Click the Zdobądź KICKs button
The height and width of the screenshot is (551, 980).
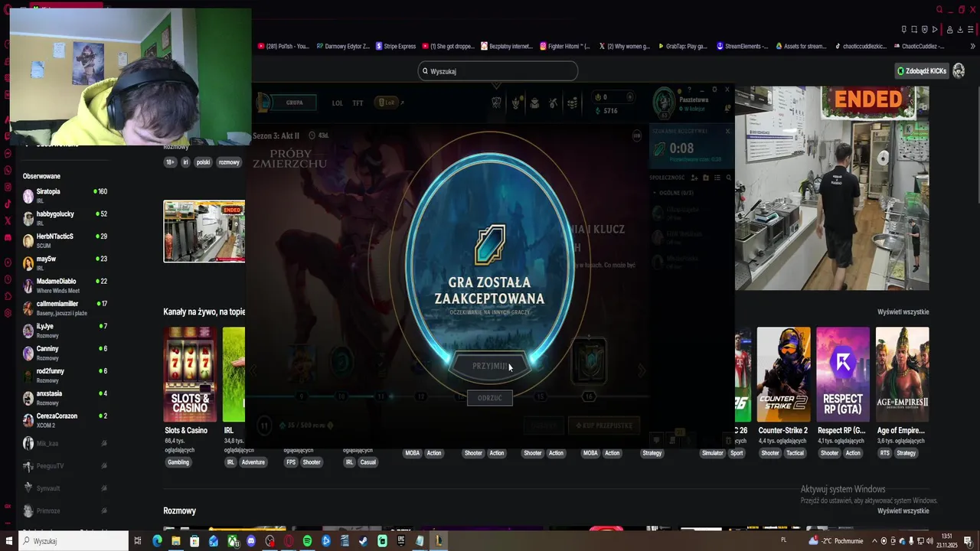[x=922, y=71]
